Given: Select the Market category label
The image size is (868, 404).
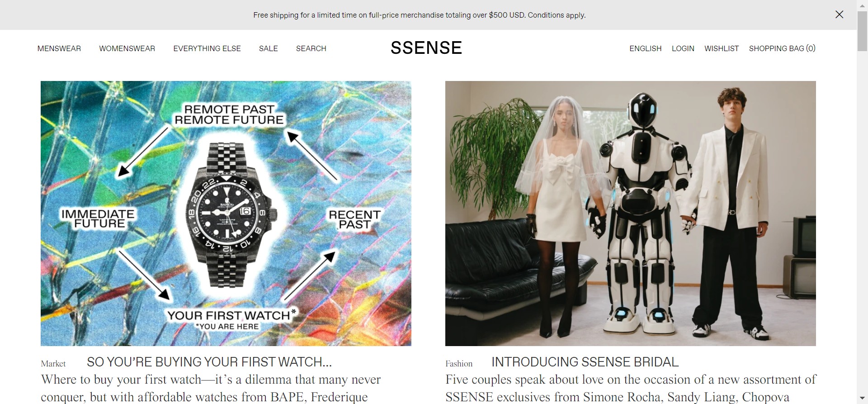Looking at the screenshot, I should [53, 364].
